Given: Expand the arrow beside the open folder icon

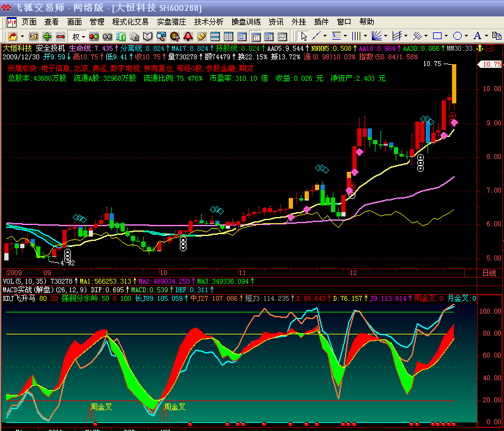Looking at the screenshot, I should [22, 36].
